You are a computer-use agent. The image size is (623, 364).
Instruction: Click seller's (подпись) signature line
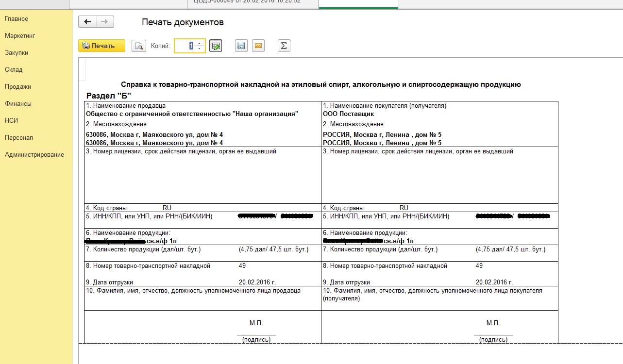tap(256, 340)
